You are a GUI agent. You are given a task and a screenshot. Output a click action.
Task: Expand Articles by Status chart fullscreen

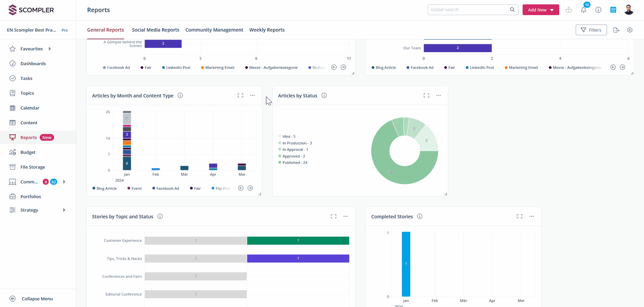pyautogui.click(x=426, y=95)
